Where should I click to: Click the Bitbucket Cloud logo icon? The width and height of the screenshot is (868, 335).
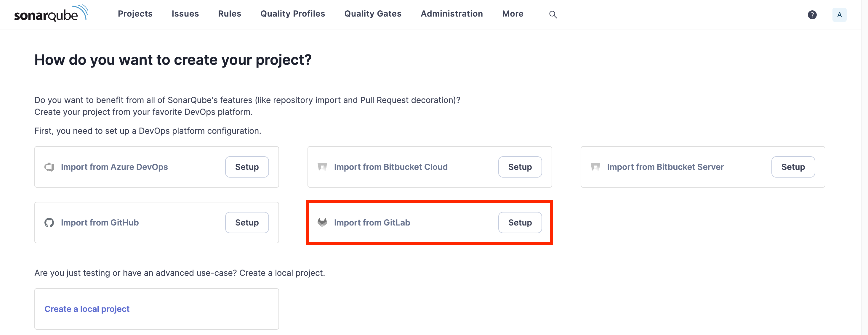[323, 167]
